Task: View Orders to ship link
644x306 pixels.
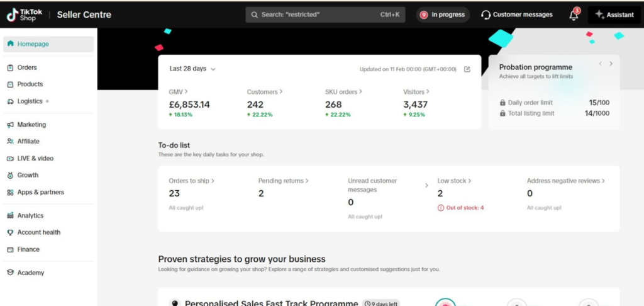Action: pos(191,181)
